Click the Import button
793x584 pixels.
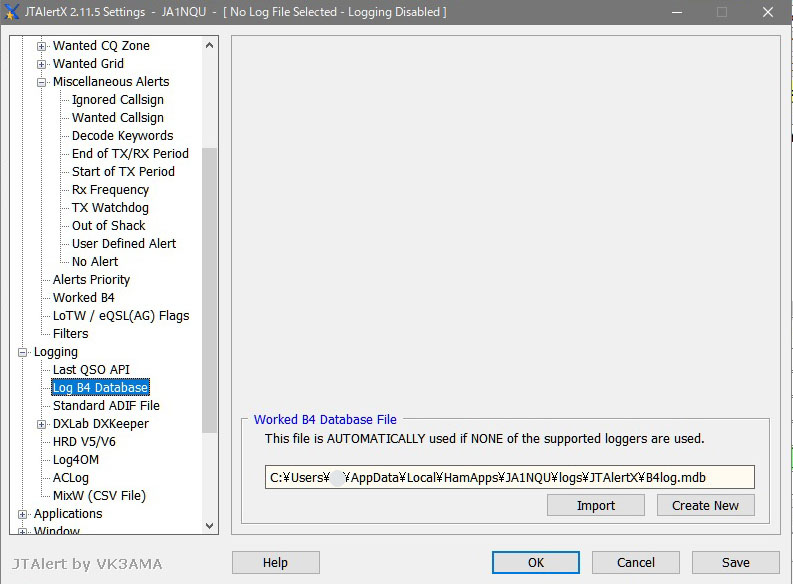(x=595, y=505)
